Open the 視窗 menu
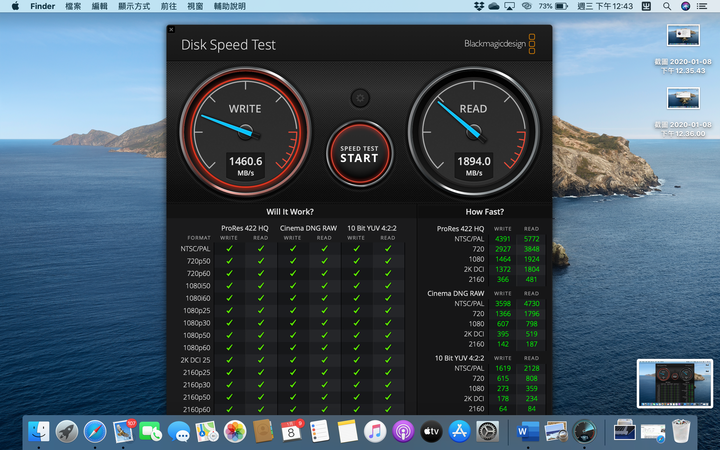This screenshot has width=720, height=450. [195, 6]
